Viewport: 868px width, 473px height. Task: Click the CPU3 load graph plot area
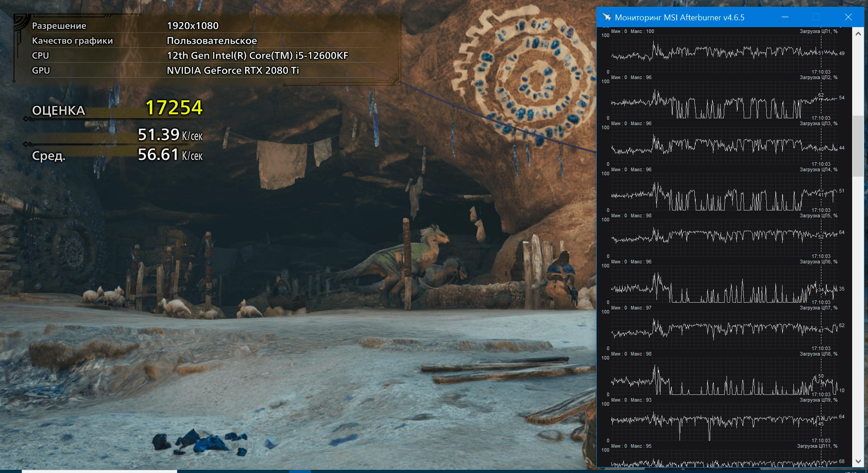[x=724, y=145]
